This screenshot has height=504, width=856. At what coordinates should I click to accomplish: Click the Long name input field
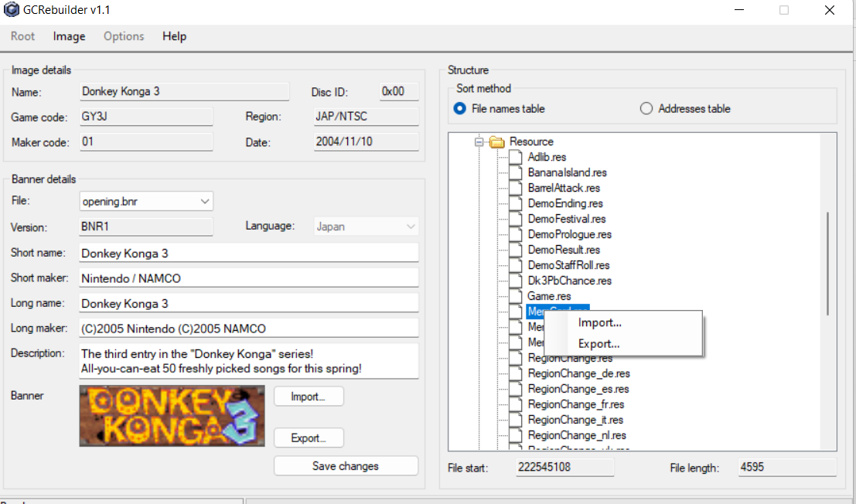pos(249,303)
